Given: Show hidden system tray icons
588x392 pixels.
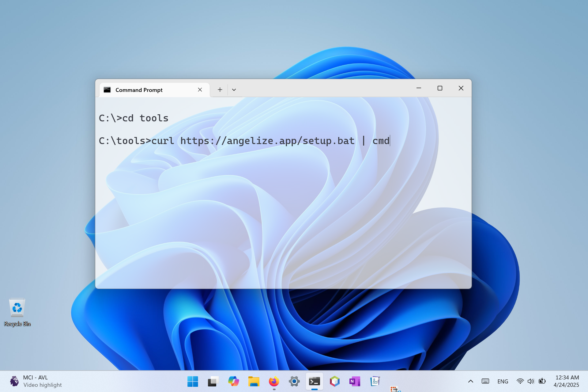Looking at the screenshot, I should (471, 381).
